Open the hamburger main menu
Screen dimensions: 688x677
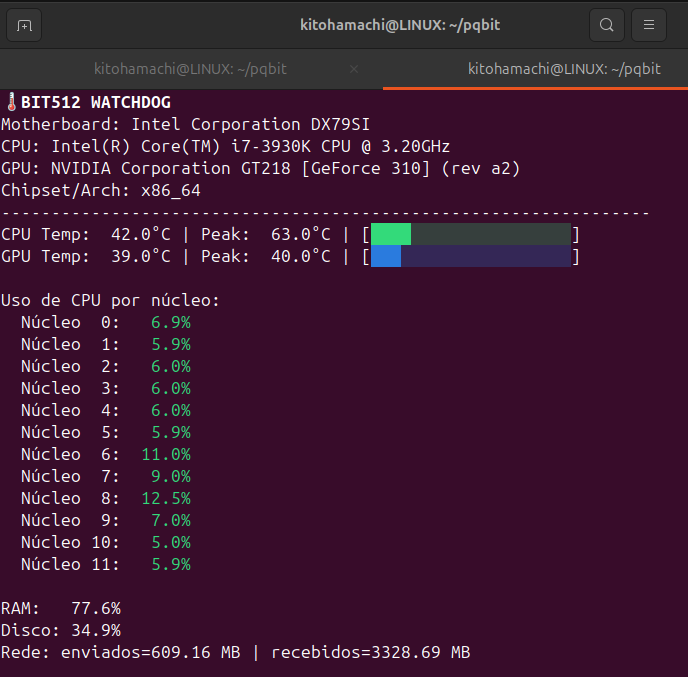tap(649, 25)
